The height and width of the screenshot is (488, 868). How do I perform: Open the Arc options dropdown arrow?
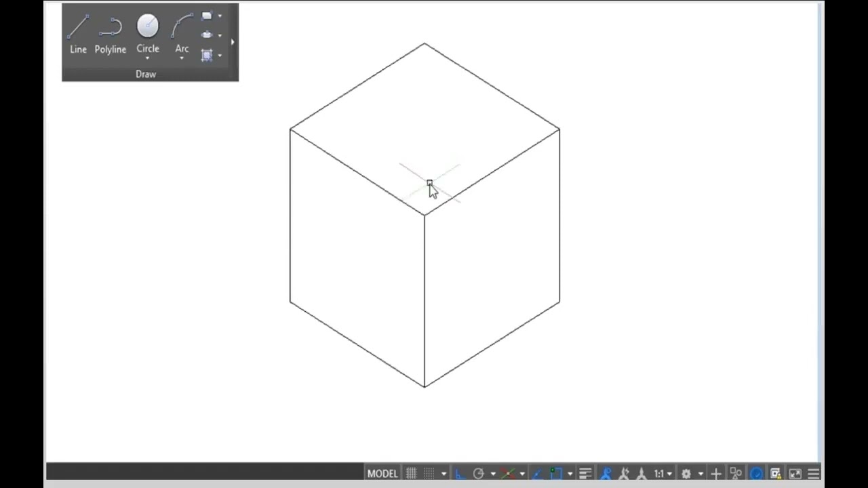pyautogui.click(x=182, y=58)
